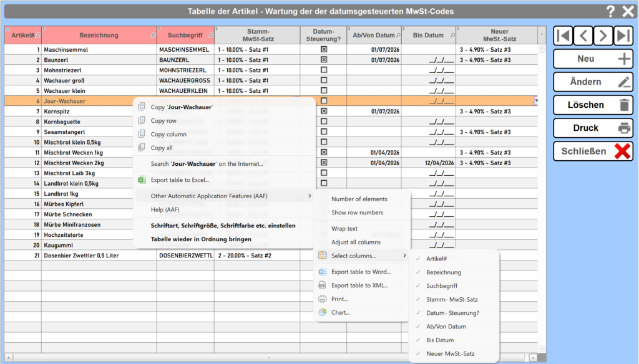Viewport: 639px width, 364px height.
Task: Click the help question mark icon
Action: pyautogui.click(x=610, y=11)
